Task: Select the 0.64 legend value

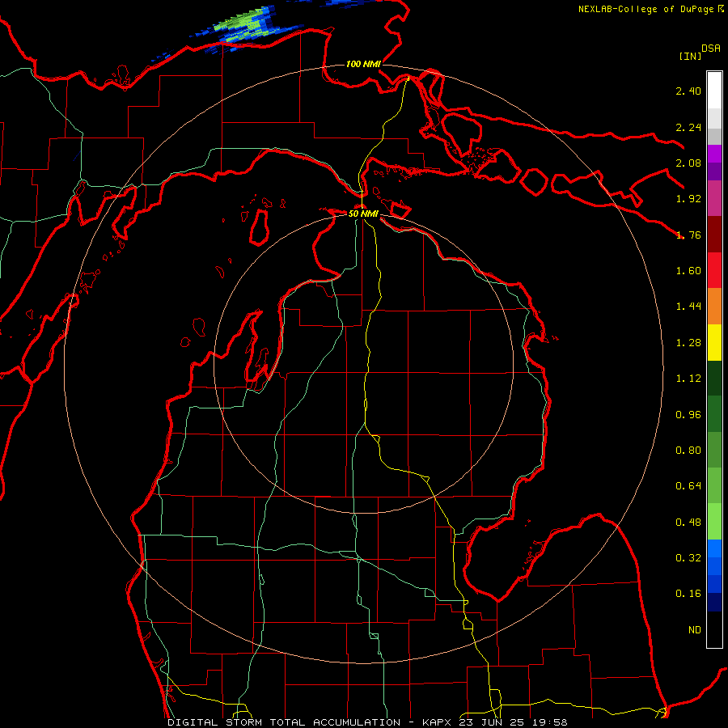Action: (x=688, y=486)
